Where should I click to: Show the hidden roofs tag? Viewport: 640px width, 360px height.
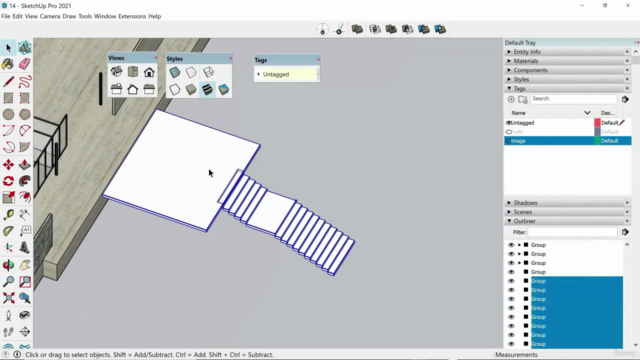[x=509, y=132]
